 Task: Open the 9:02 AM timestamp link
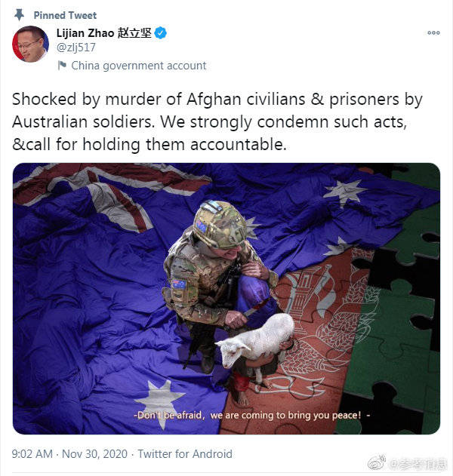[x=32, y=454]
